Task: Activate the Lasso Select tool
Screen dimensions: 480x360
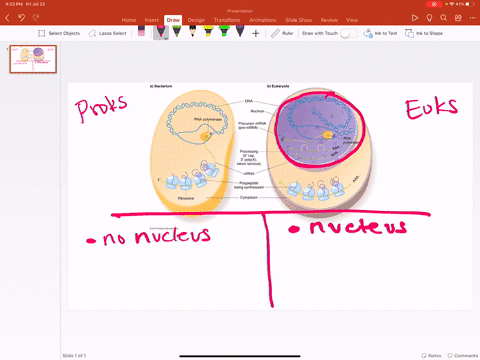Action: pos(107,33)
